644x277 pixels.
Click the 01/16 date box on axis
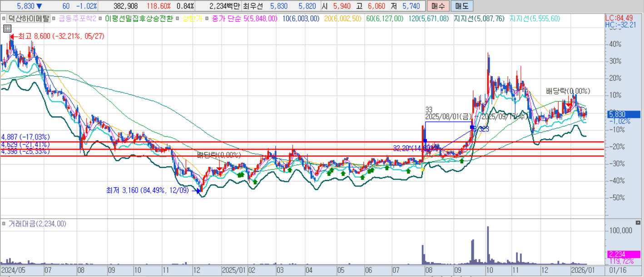pyautogui.click(x=618, y=270)
